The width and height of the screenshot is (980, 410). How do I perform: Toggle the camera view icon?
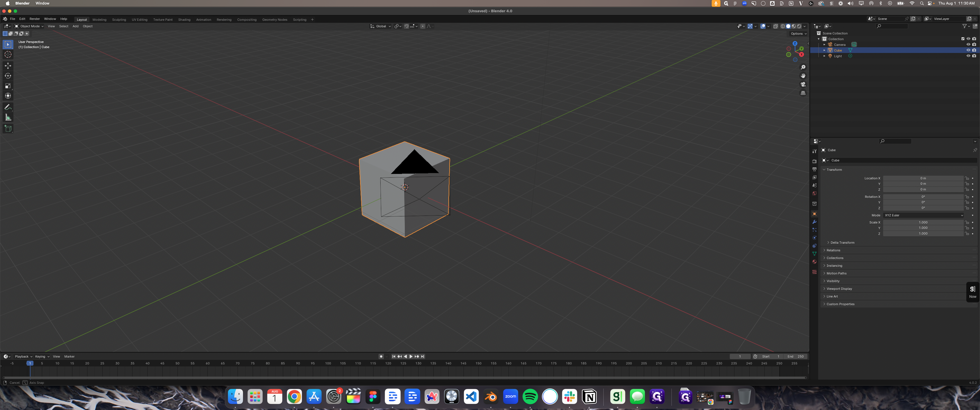803,85
